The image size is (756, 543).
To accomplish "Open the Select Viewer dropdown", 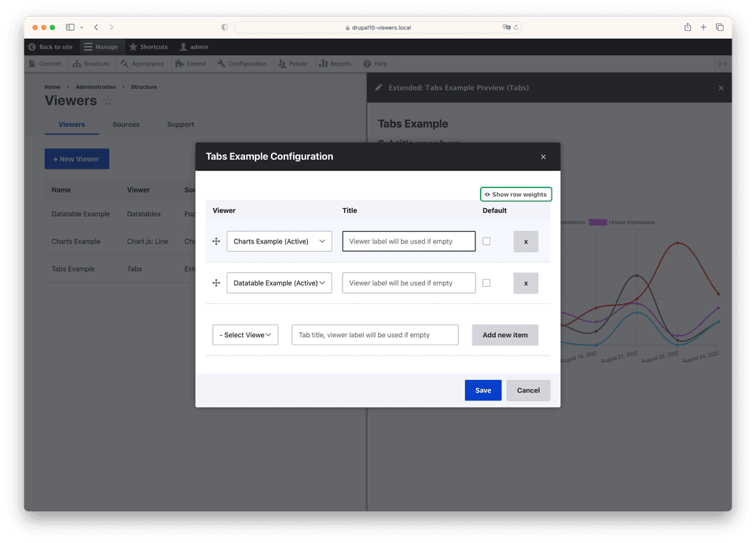I will (x=245, y=335).
